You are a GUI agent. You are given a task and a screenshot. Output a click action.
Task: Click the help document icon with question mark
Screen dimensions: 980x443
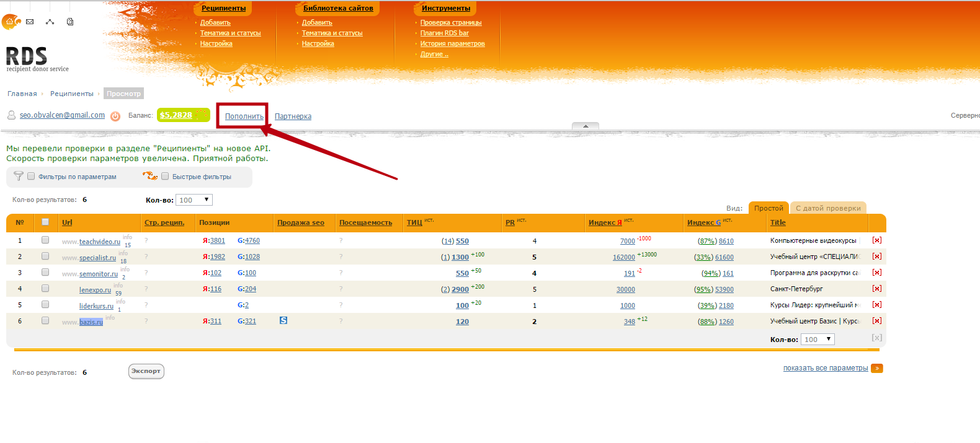[x=70, y=22]
